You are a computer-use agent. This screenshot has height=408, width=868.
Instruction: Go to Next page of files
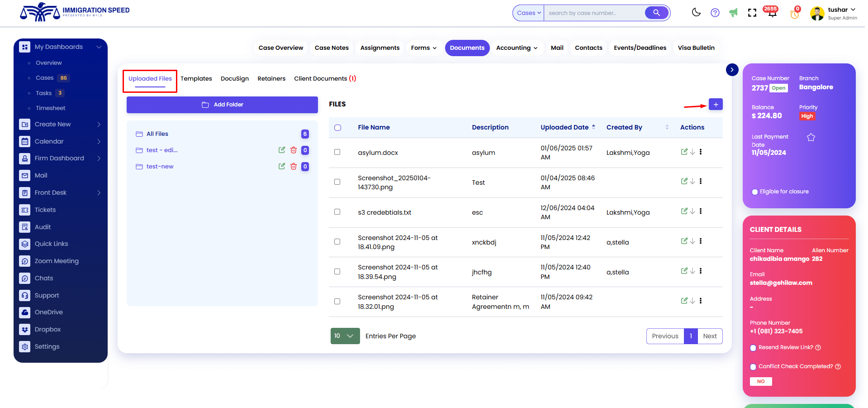(x=709, y=336)
